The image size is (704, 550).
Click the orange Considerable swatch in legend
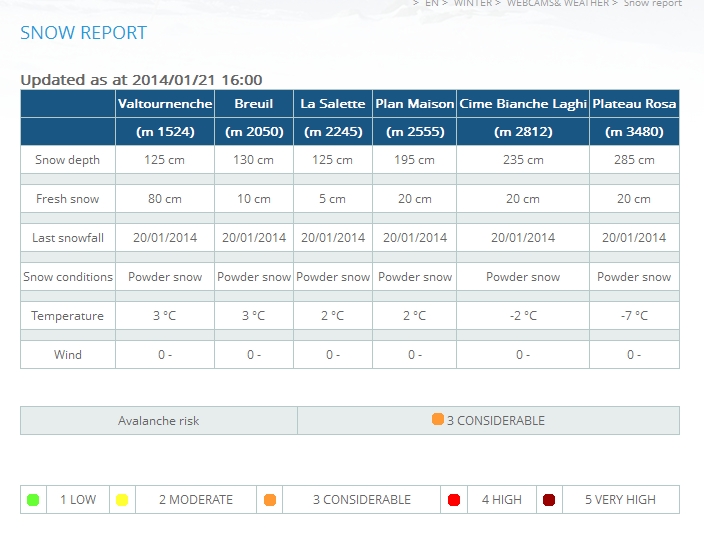pyautogui.click(x=270, y=500)
